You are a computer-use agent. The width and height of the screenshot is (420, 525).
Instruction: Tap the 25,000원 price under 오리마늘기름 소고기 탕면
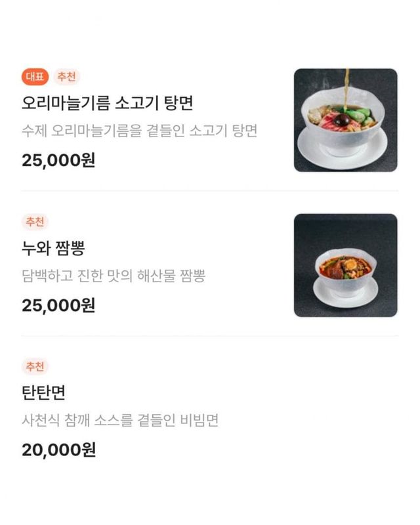click(x=58, y=160)
